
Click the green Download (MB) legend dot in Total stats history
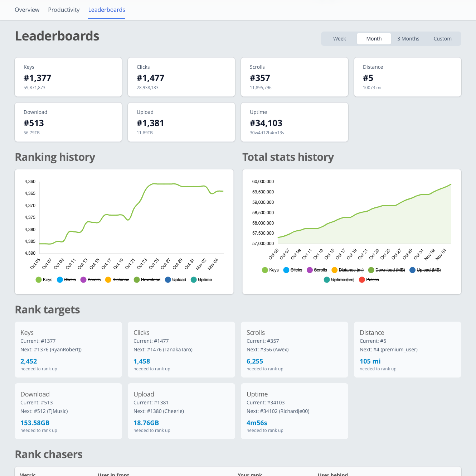coord(371,270)
